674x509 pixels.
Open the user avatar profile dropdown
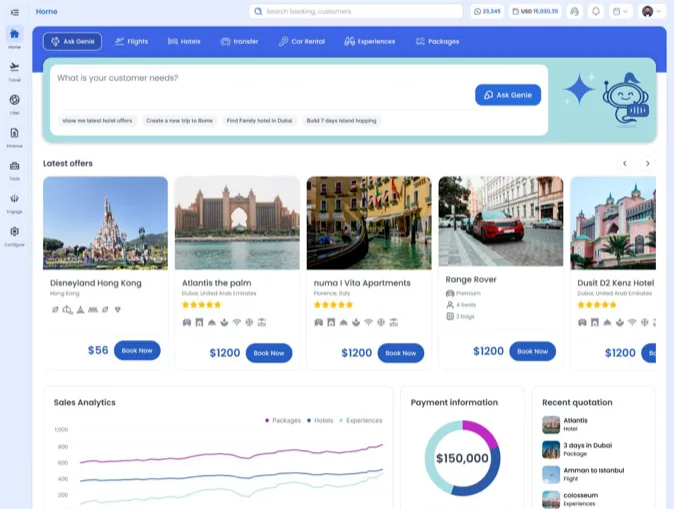tap(652, 12)
